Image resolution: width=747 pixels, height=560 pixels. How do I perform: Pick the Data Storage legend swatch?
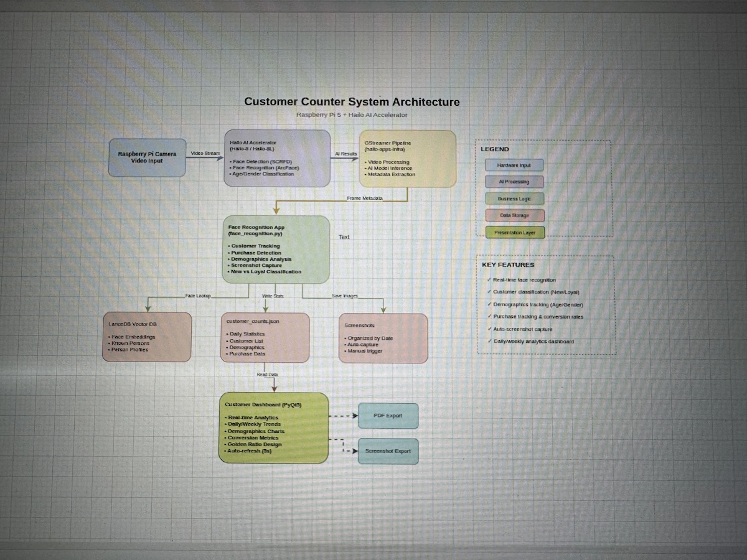(x=514, y=215)
